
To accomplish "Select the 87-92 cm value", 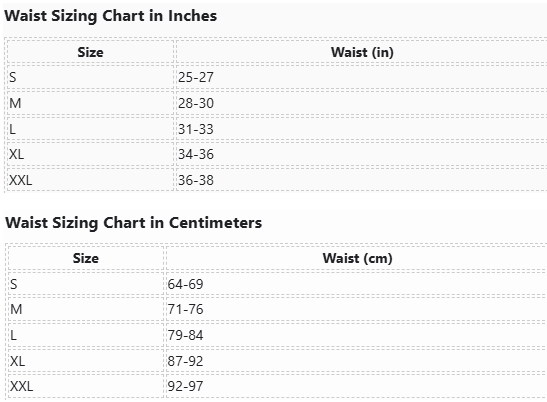I will tap(185, 361).
